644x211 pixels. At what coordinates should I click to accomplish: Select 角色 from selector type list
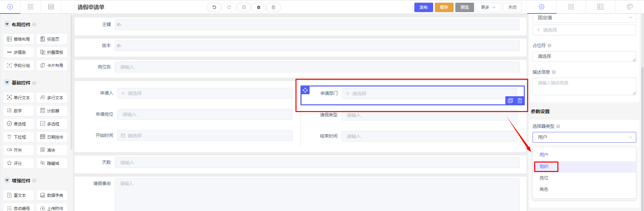pos(544,189)
